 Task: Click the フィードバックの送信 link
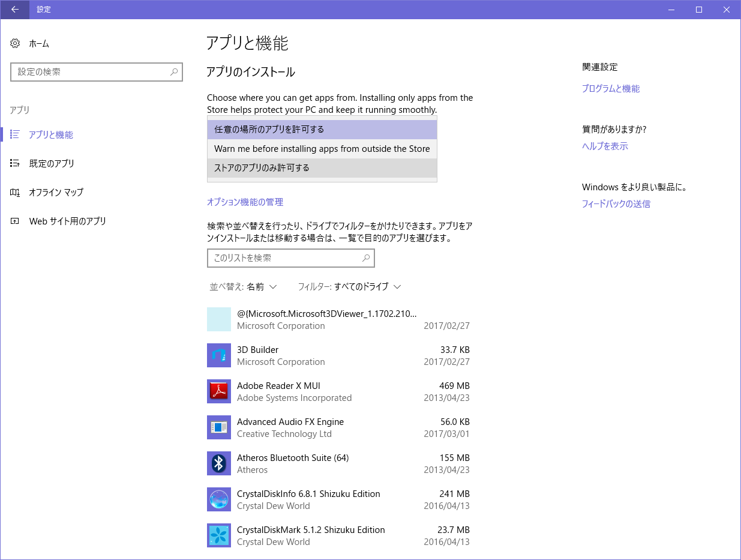(x=616, y=204)
